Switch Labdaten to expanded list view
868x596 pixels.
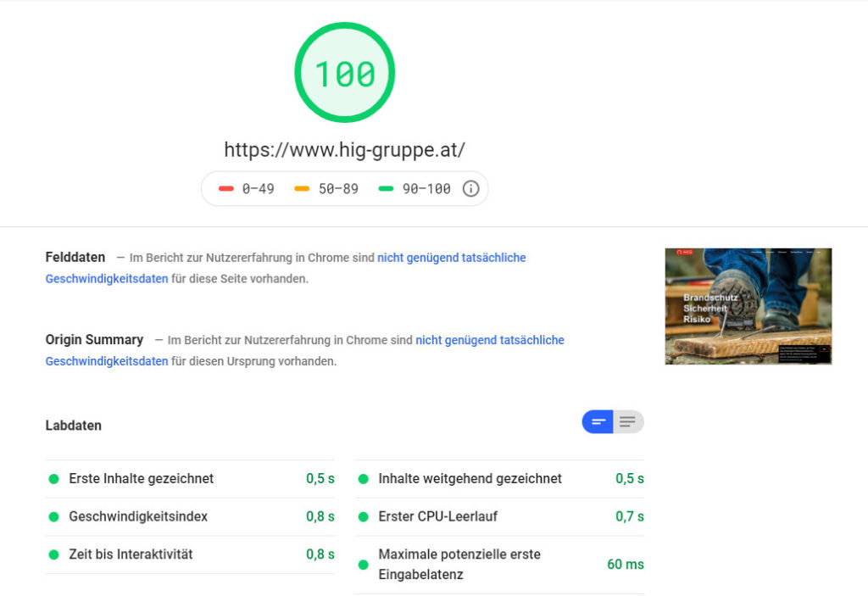click(x=628, y=422)
